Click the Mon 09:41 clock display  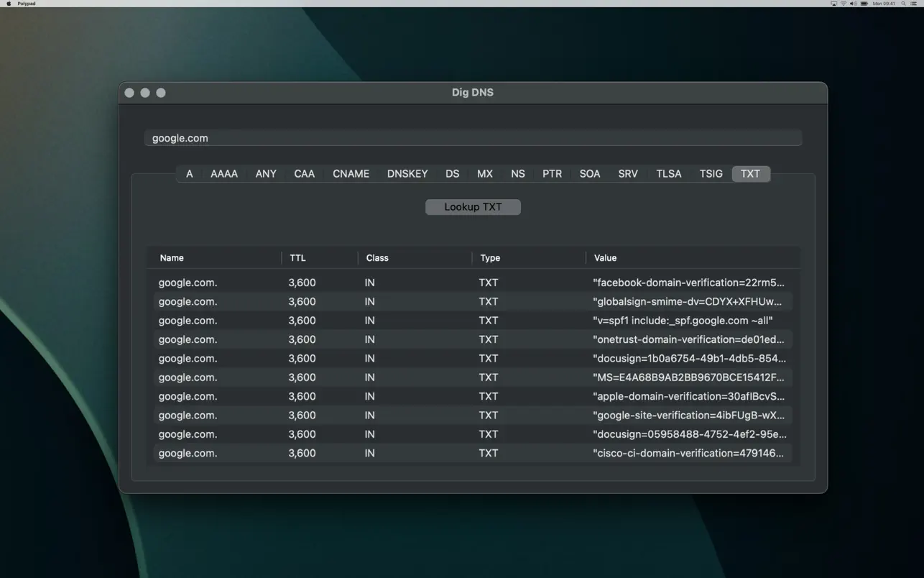click(x=882, y=3)
